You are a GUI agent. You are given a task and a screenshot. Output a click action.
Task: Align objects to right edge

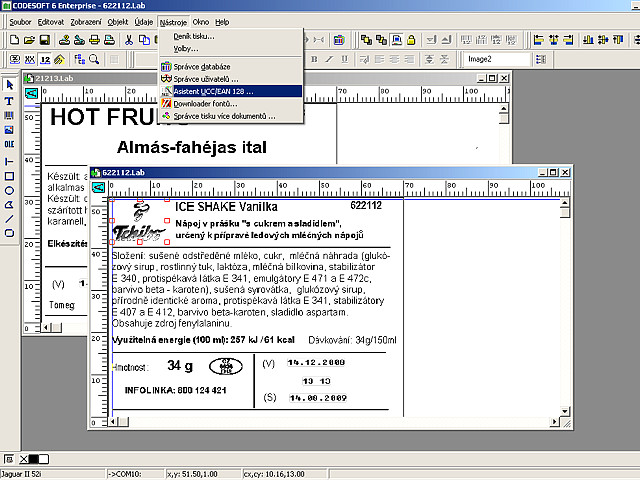tap(569, 40)
